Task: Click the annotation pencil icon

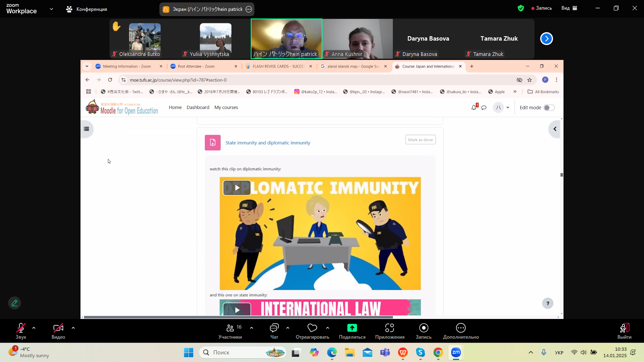Action: 14,303
